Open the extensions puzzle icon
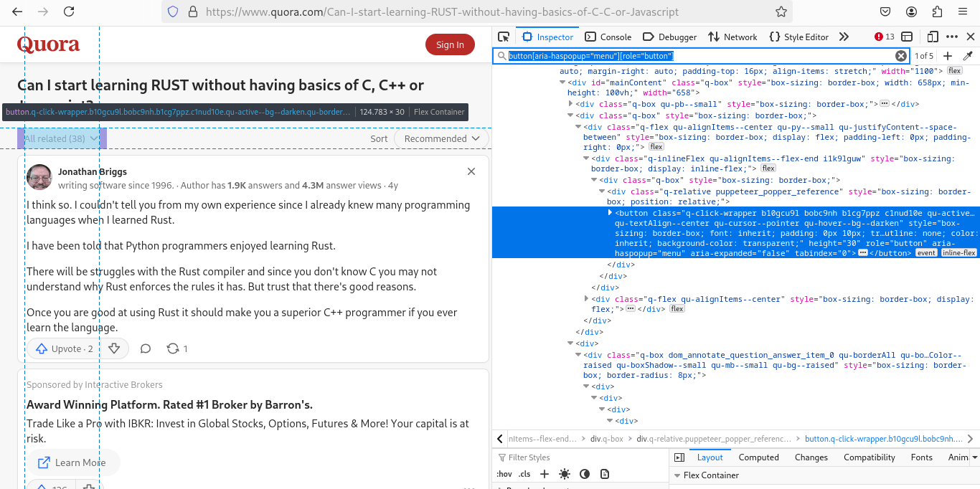 coord(937,11)
